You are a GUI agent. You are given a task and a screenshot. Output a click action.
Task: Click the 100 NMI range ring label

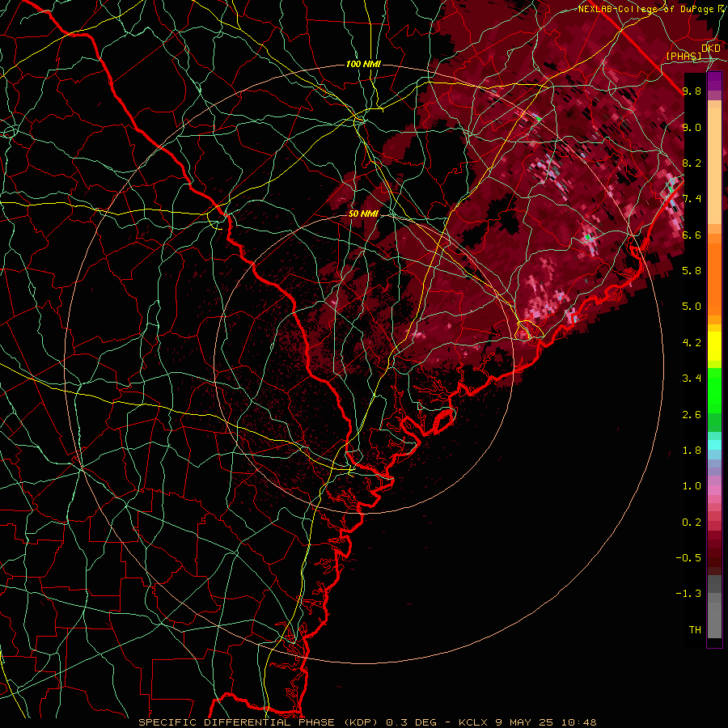pyautogui.click(x=363, y=64)
